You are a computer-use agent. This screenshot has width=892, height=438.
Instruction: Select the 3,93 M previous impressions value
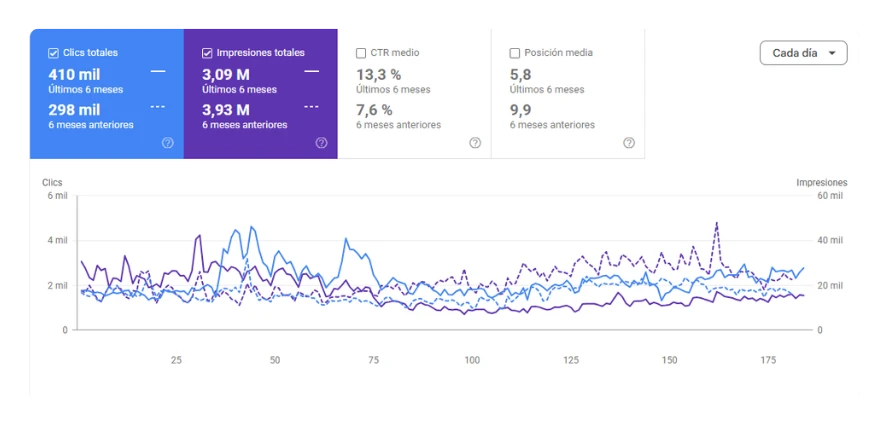(226, 110)
